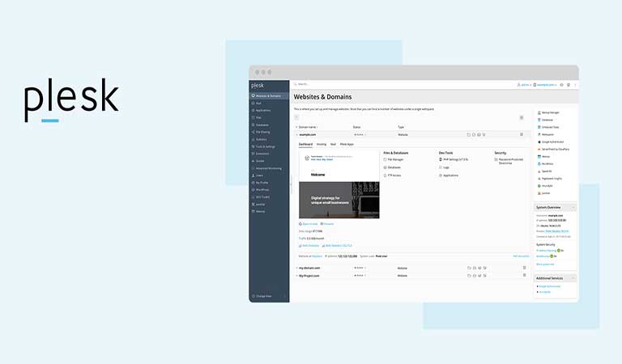Open Applications under Dev Tools
Screen dimensions: 622x364
coord(449,175)
